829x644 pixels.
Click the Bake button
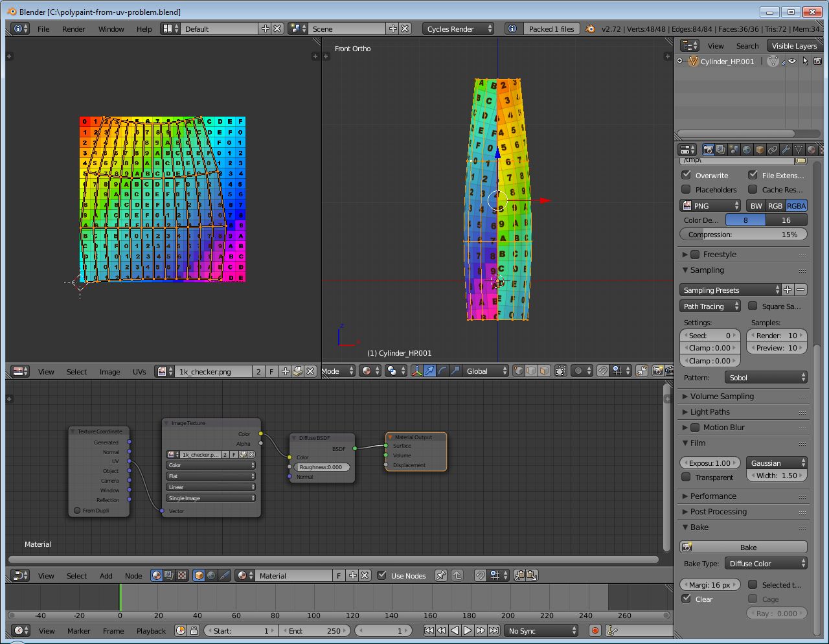744,547
